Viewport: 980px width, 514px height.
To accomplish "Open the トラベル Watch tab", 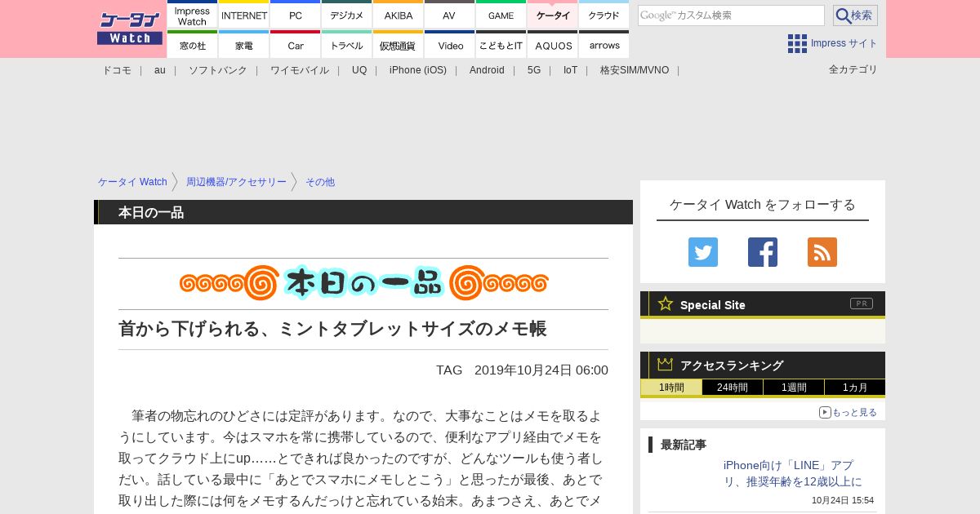I will (x=347, y=44).
